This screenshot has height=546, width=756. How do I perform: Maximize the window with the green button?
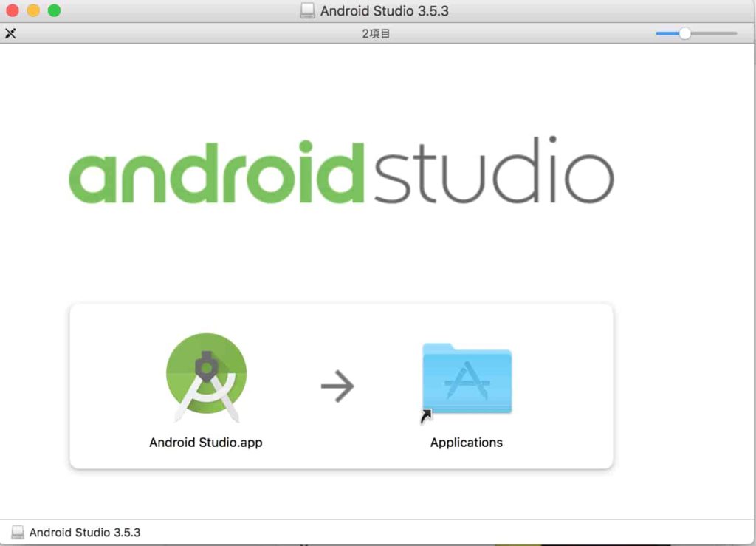tap(55, 10)
